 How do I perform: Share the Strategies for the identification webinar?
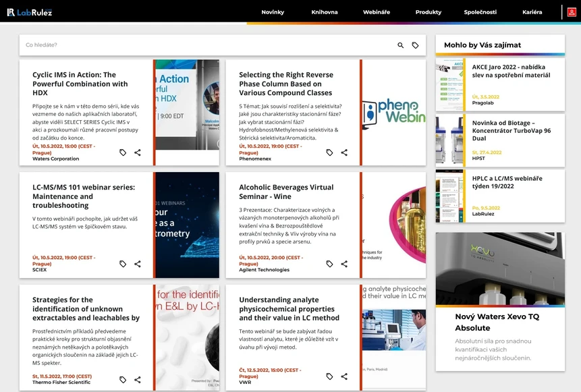point(138,380)
